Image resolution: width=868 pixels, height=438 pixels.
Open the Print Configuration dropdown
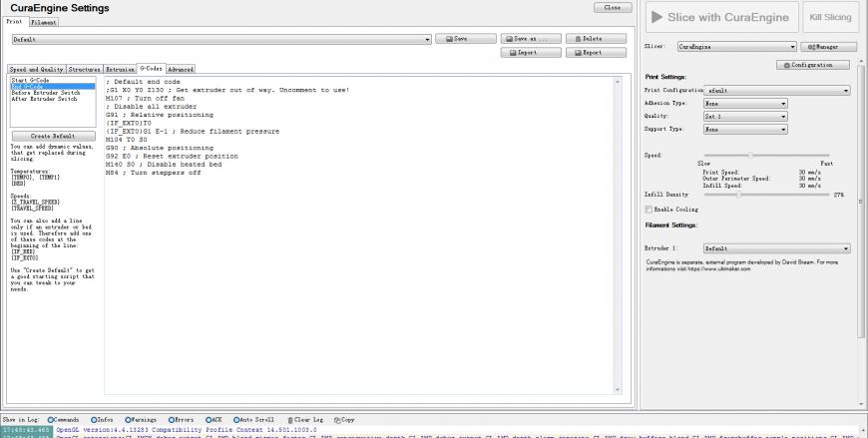click(777, 90)
